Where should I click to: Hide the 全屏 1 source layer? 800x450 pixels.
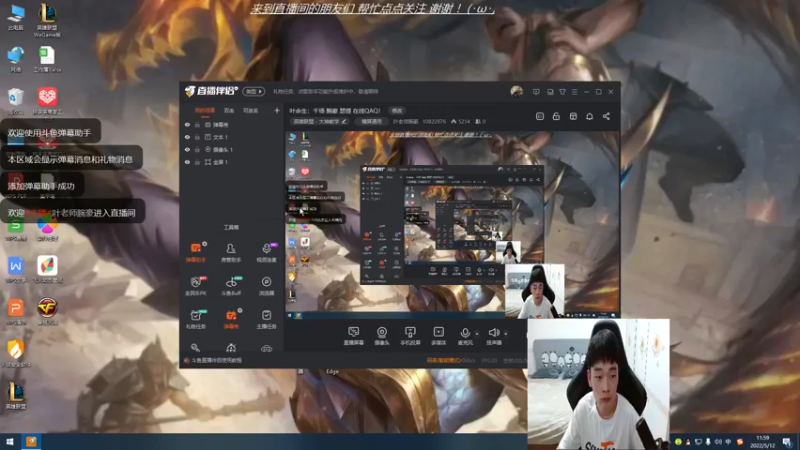click(x=187, y=162)
